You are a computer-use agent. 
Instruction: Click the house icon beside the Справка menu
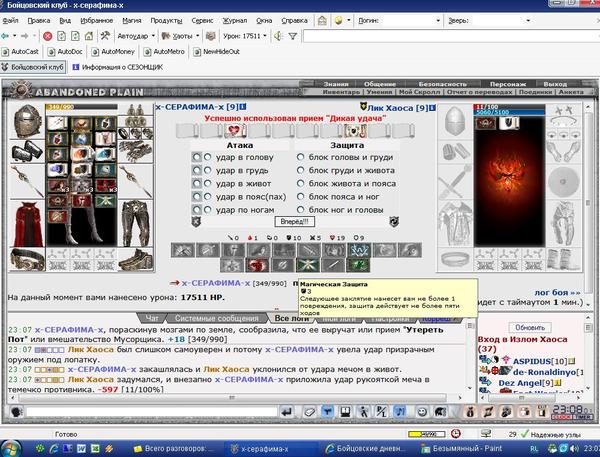pyautogui.click(x=322, y=21)
